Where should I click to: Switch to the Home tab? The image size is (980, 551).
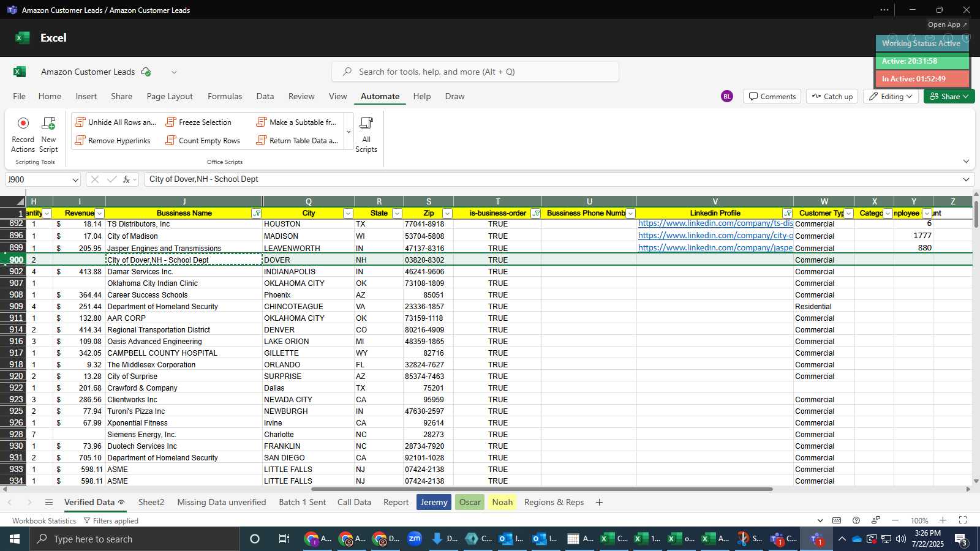pos(50,97)
